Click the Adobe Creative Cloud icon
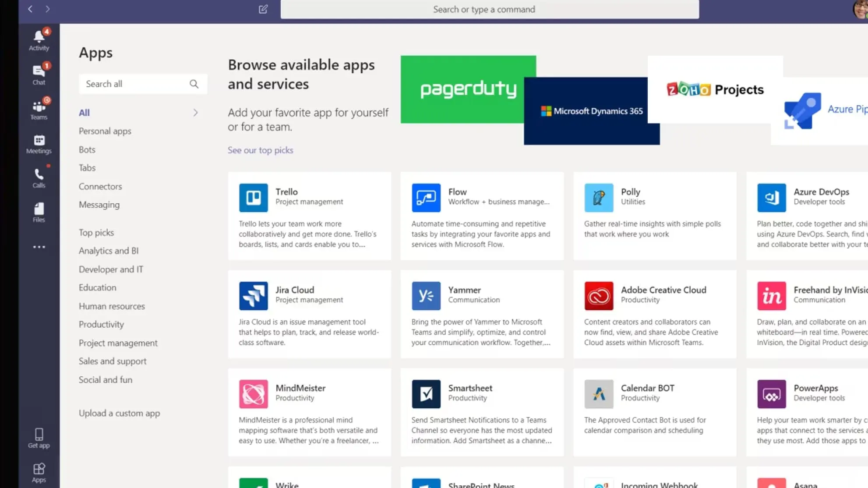The width and height of the screenshot is (868, 488). pyautogui.click(x=599, y=296)
